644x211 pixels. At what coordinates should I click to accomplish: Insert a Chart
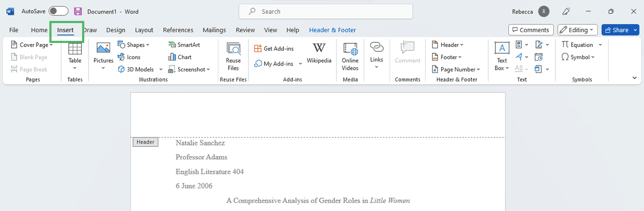coord(180,57)
